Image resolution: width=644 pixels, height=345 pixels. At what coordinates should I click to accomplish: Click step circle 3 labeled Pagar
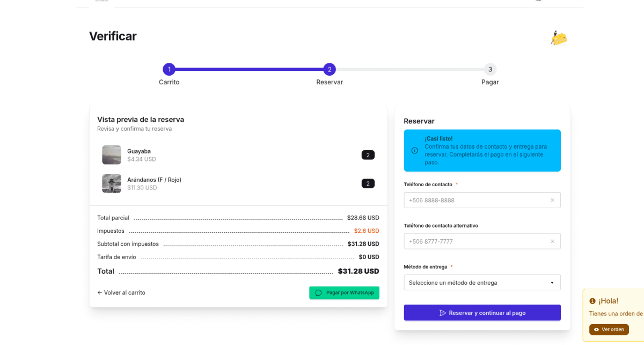(x=490, y=69)
